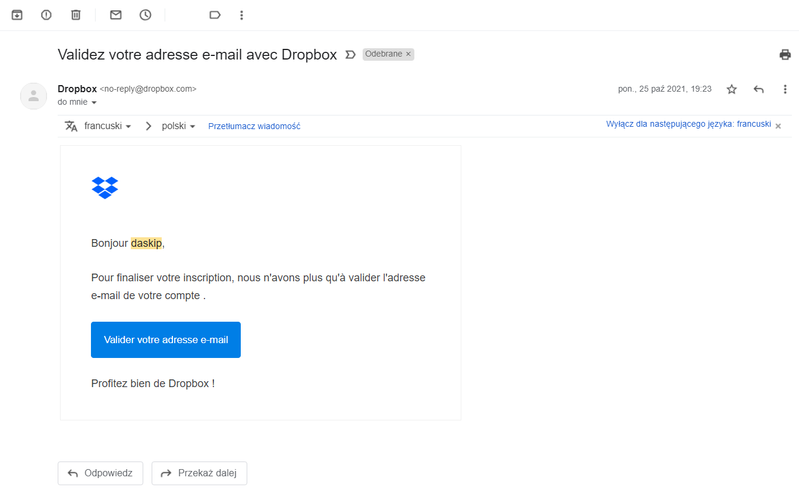
Task: Open the labels tag icon in toolbar
Action: pos(215,15)
